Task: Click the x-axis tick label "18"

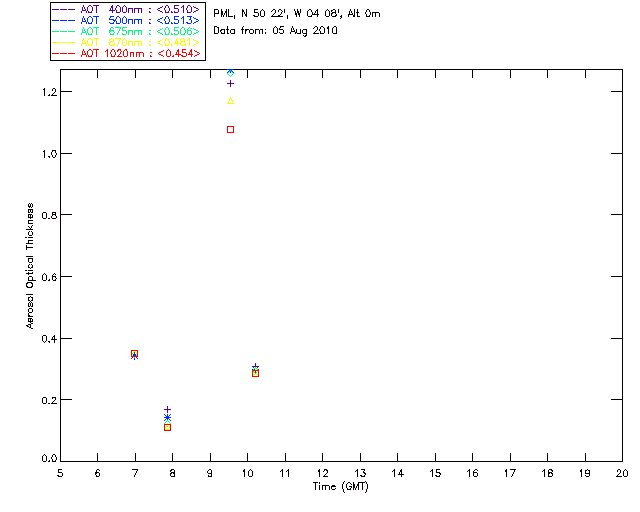Action: (x=547, y=473)
